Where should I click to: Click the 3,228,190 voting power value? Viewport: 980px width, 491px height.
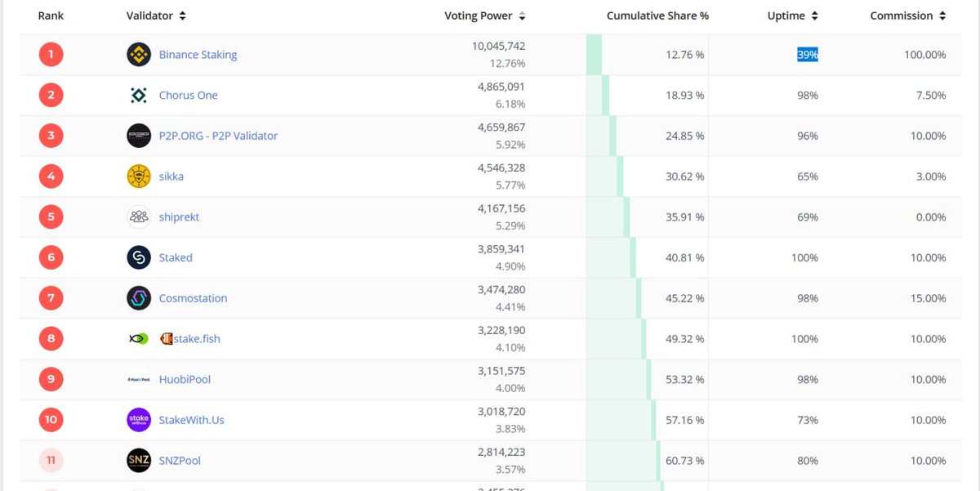(501, 330)
